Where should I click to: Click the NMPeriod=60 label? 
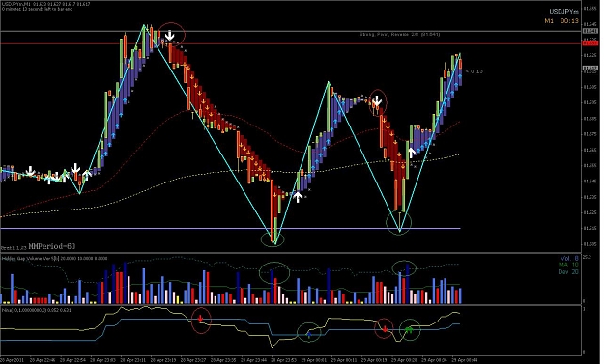point(52,246)
